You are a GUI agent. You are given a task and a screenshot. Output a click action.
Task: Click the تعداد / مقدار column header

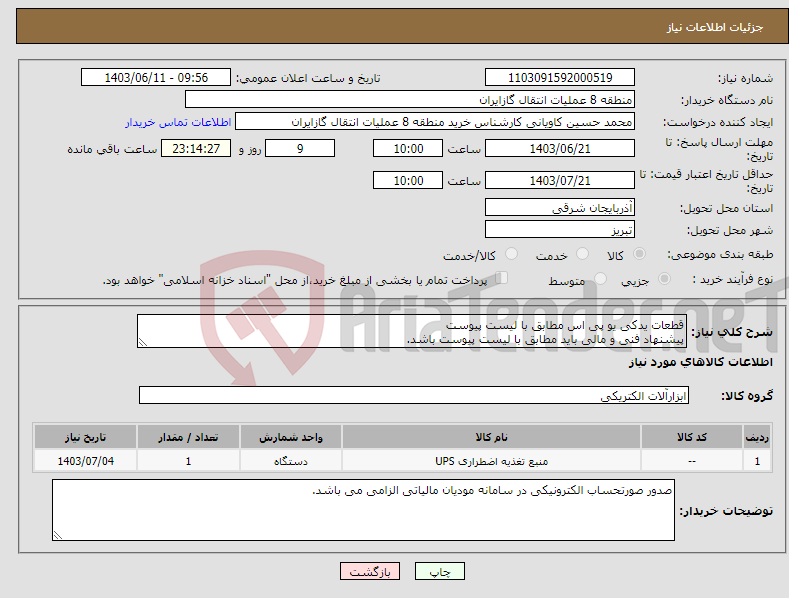point(188,437)
